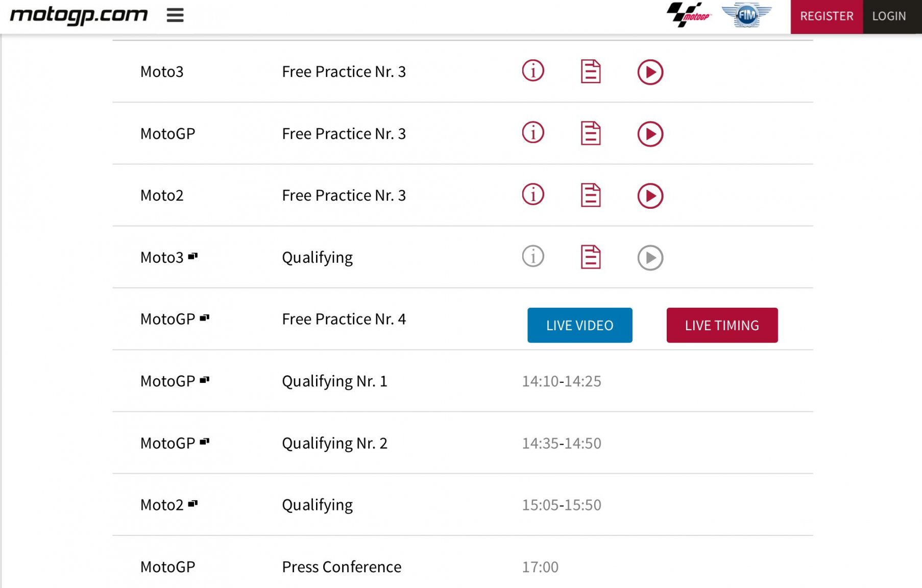Viewport: 922px width, 588px height.
Task: Open info for Moto3 Free Practice Nr. 3
Action: [x=533, y=70]
